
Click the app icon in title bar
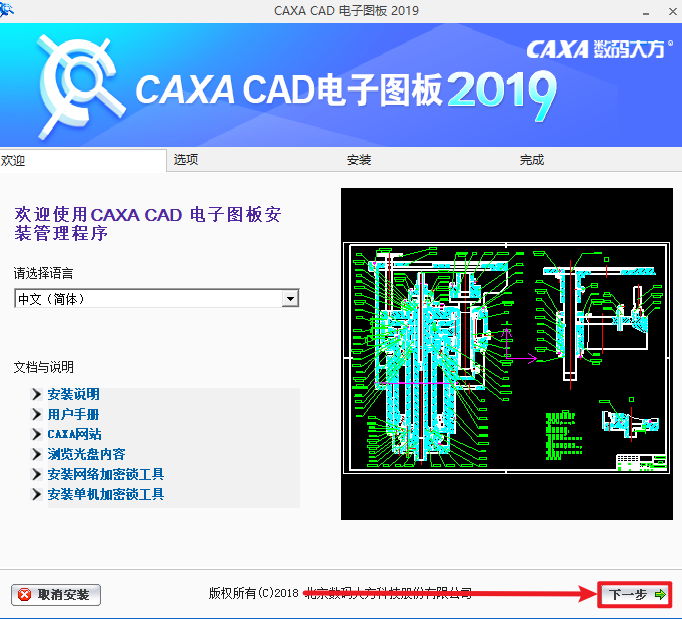pyautogui.click(x=6, y=10)
